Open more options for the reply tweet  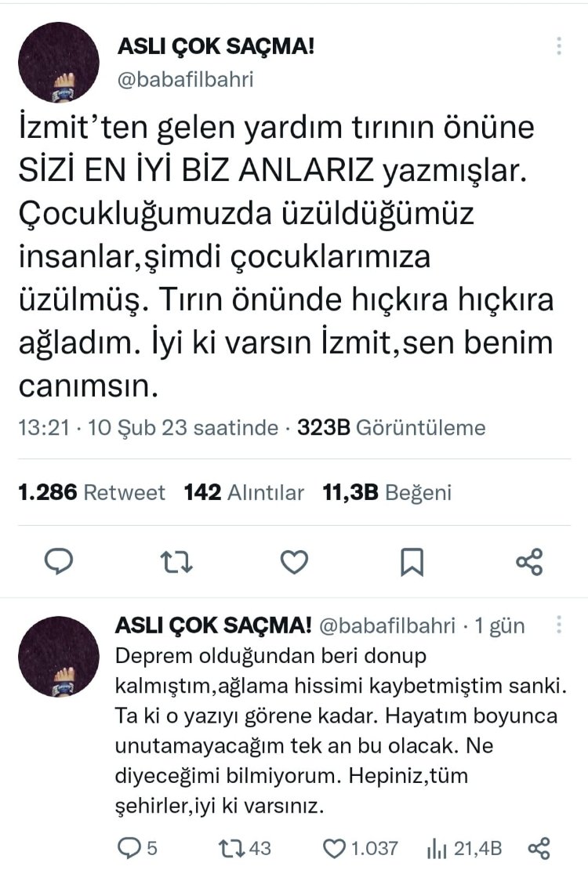(x=558, y=625)
